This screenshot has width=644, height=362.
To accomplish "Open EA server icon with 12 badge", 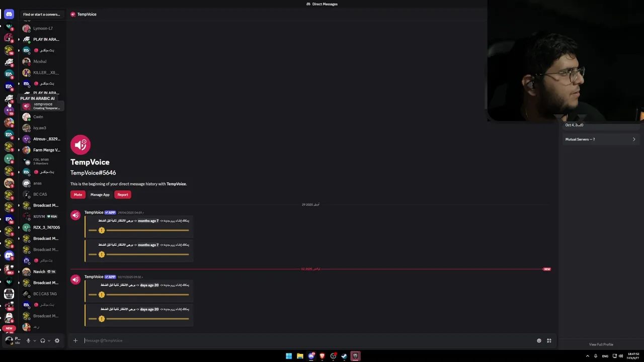I will [9, 220].
